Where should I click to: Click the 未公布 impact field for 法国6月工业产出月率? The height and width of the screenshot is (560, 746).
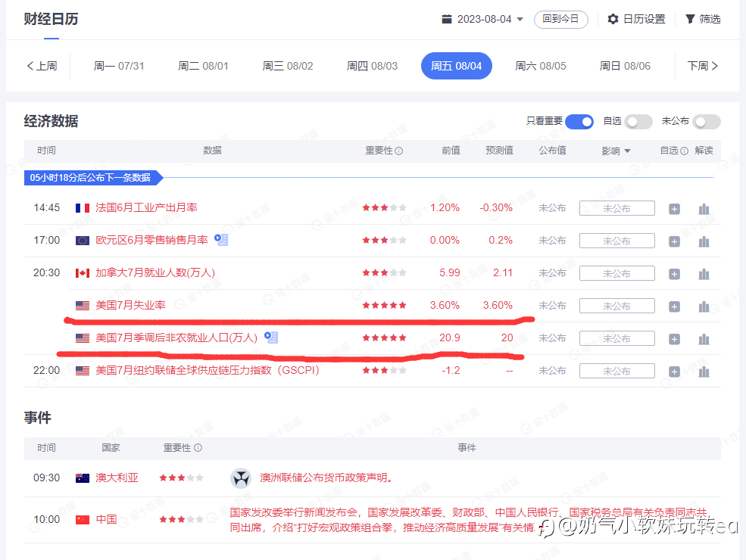(x=616, y=209)
